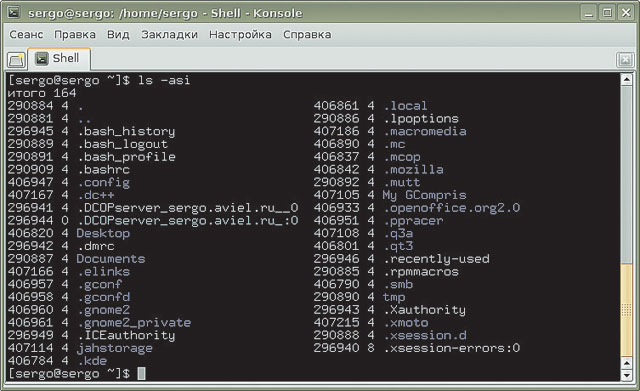The height and width of the screenshot is (391, 640).
Task: Click the scroll-down arrow at the very bottom of scrollbar
Action: point(626,375)
